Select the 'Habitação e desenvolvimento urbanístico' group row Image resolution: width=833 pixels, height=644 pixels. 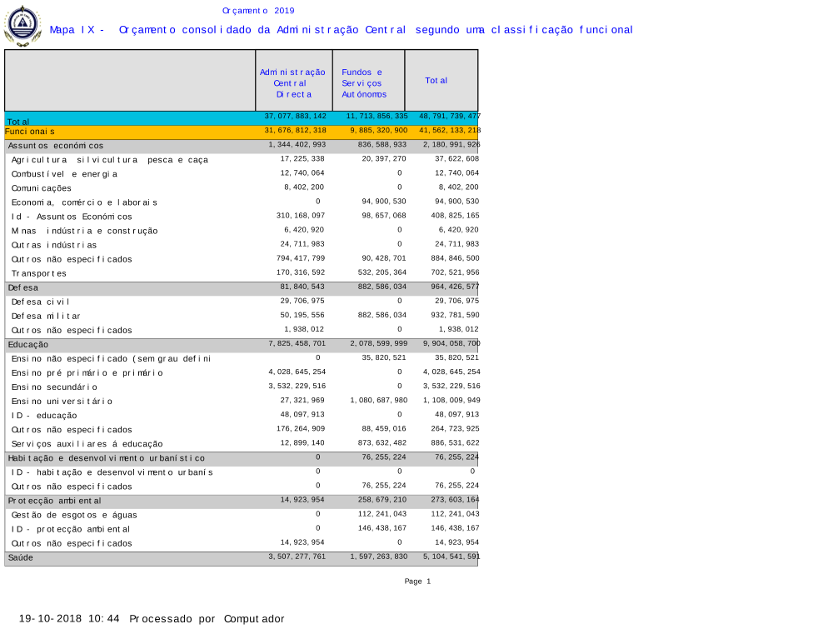(x=106, y=458)
